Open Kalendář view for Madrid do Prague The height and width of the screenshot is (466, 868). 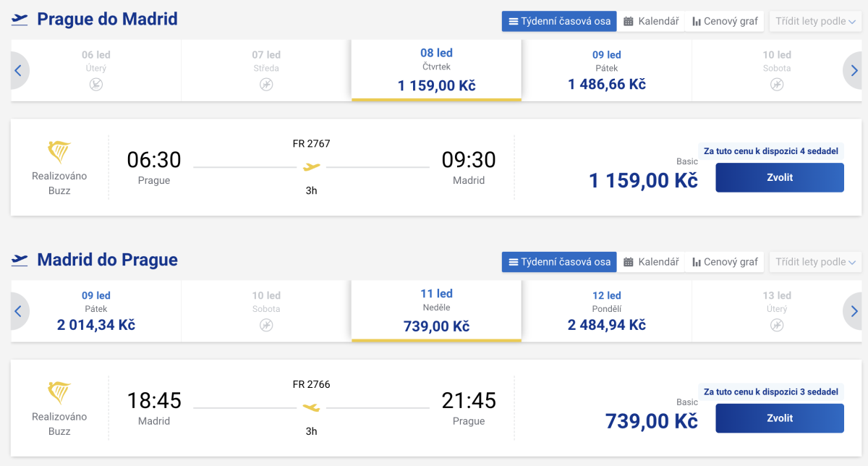pos(651,262)
